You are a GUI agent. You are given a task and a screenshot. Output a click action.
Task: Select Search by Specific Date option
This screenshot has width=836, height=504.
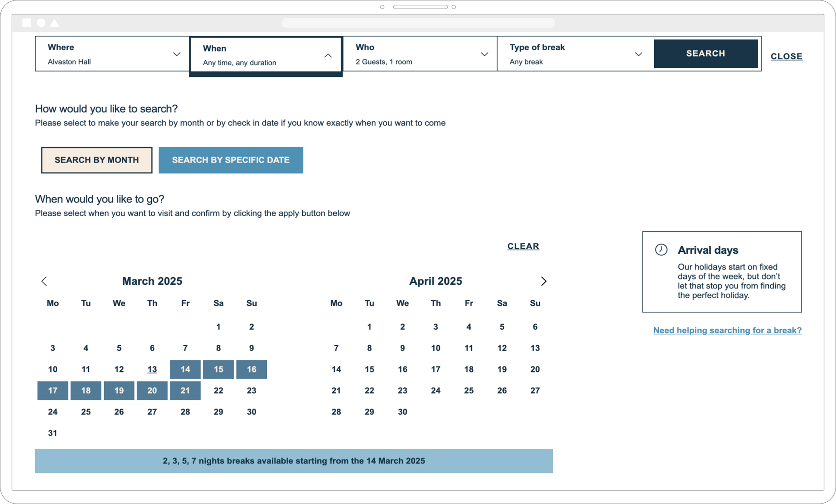coord(231,160)
